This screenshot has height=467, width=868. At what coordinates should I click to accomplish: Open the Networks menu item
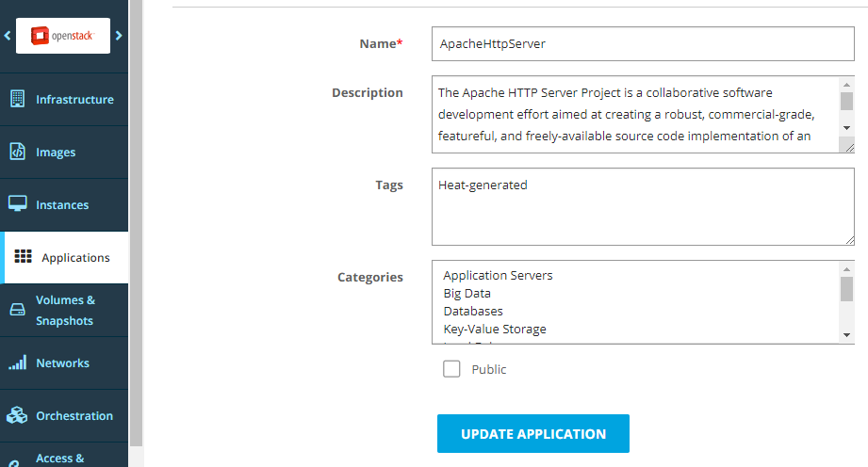coord(62,362)
